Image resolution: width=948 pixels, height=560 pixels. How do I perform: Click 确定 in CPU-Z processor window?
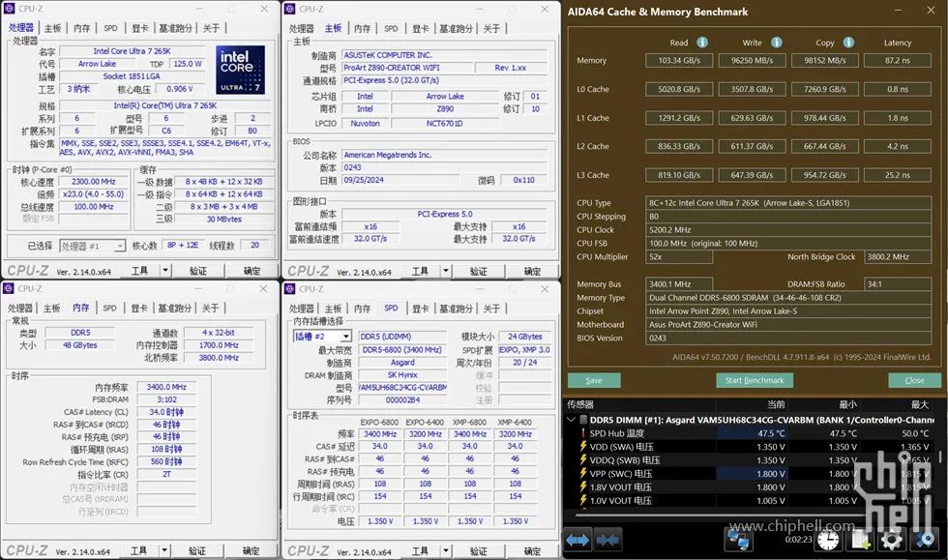(x=252, y=271)
